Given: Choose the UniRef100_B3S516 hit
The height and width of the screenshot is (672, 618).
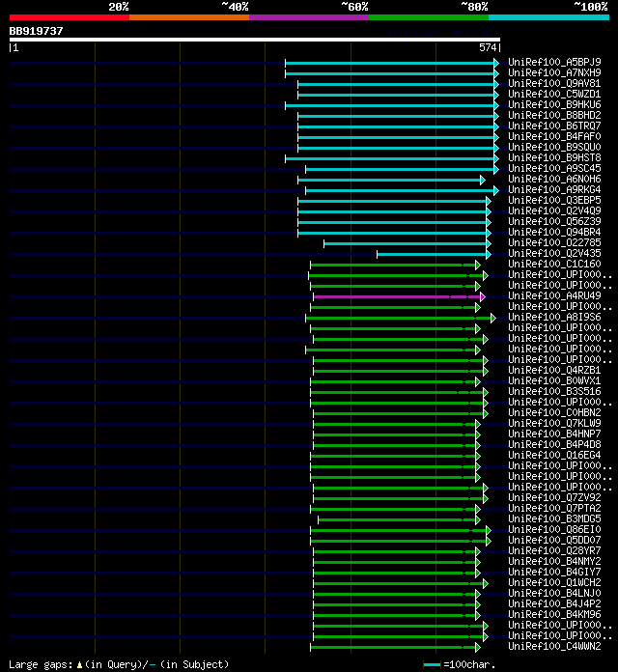Looking at the screenshot, I should (554, 392).
